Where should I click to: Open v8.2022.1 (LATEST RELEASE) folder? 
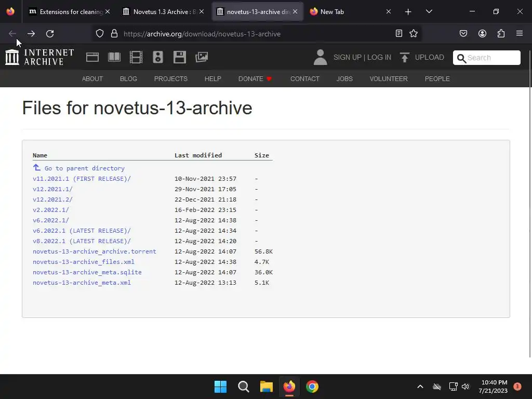82,241
